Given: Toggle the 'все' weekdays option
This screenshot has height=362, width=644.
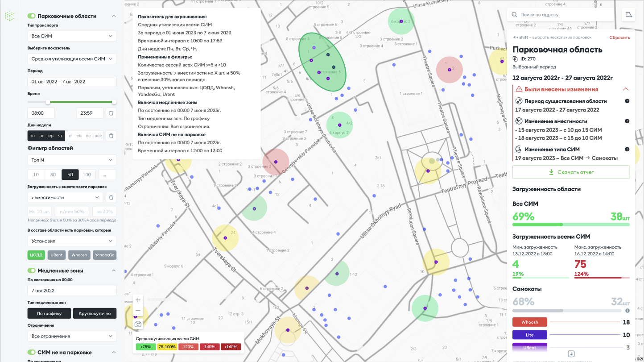Looking at the screenshot, I should [99, 136].
